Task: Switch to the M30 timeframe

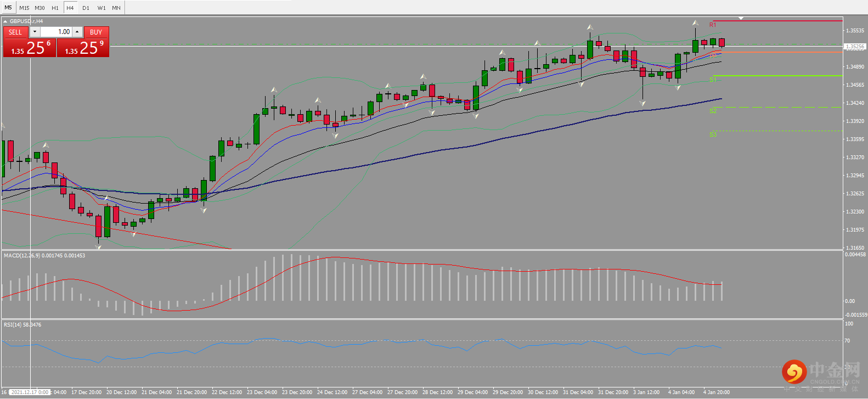Action: pos(40,8)
